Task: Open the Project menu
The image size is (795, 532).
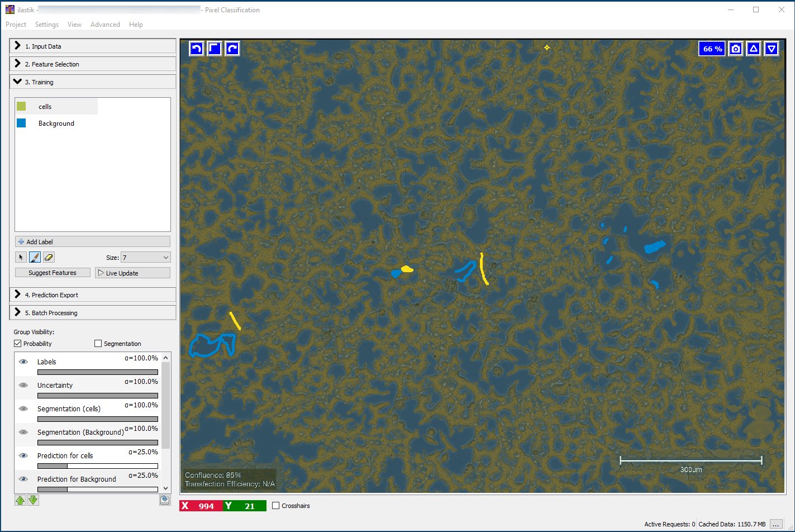Action: click(x=16, y=24)
